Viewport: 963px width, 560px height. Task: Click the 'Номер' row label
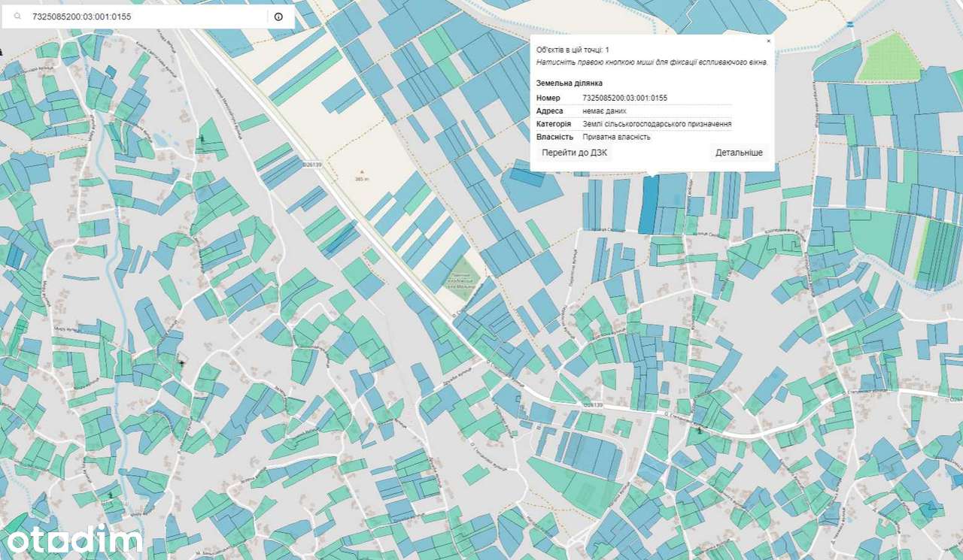548,98
